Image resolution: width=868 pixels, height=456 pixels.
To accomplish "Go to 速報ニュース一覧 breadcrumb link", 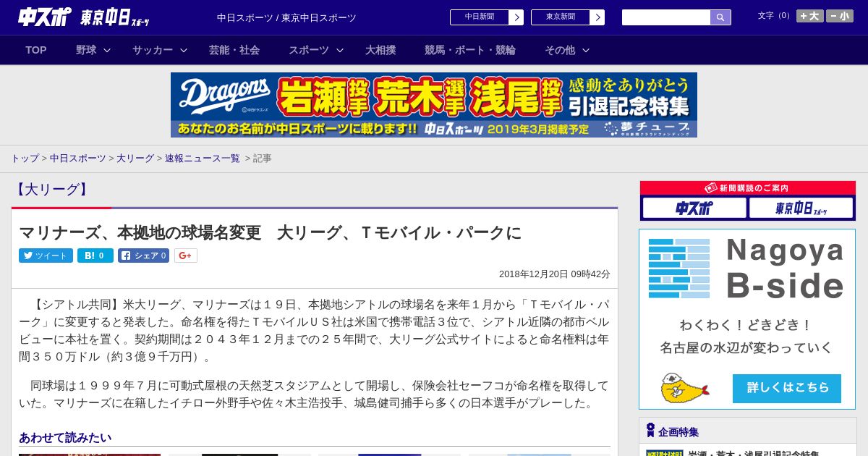I will (x=203, y=159).
